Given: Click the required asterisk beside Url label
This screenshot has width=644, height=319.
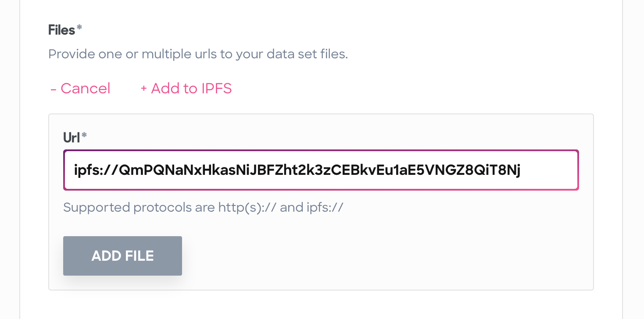Looking at the screenshot, I should pyautogui.click(x=84, y=136).
